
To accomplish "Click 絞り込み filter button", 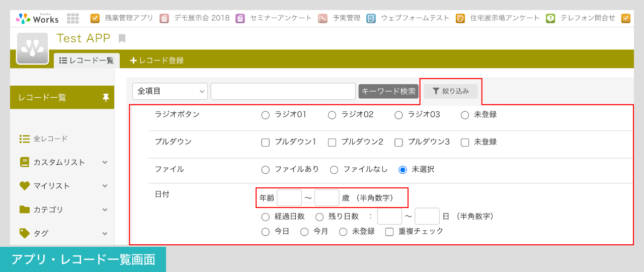I will [x=451, y=91].
